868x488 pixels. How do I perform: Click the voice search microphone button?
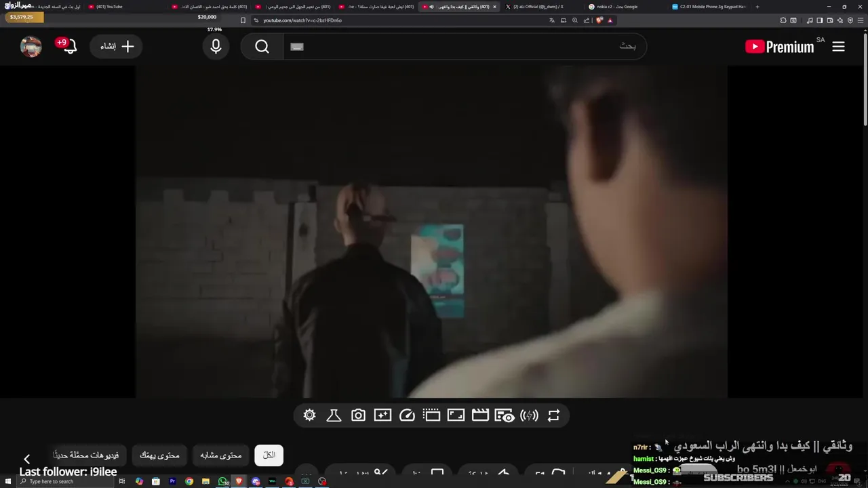[x=216, y=46]
